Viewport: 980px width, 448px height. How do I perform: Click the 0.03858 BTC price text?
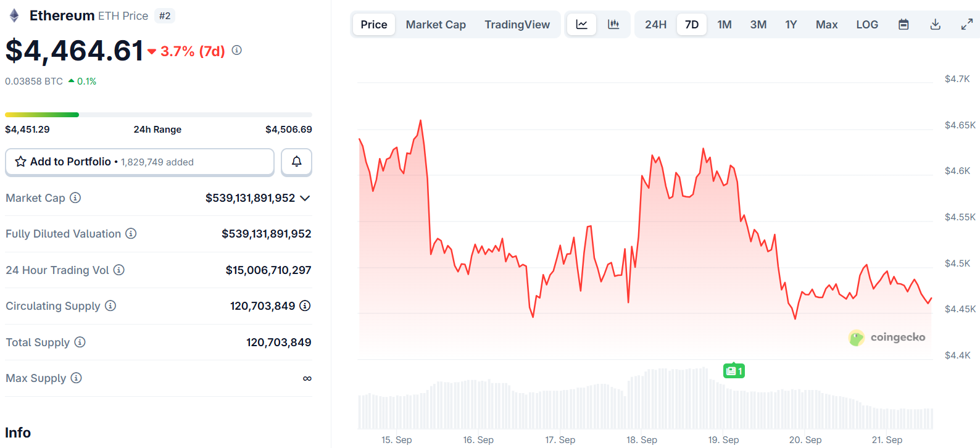(x=34, y=81)
